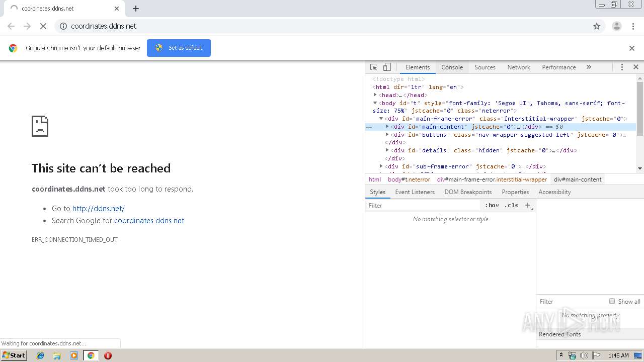Select the doctype html line
644x362 pixels.
coord(399,79)
